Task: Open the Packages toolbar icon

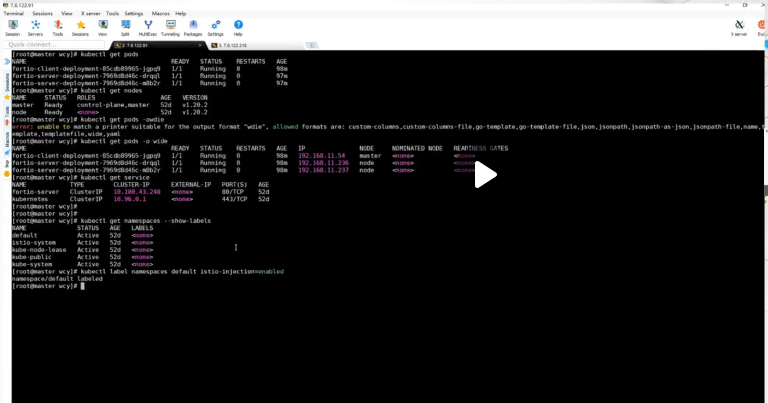Action: tap(193, 28)
